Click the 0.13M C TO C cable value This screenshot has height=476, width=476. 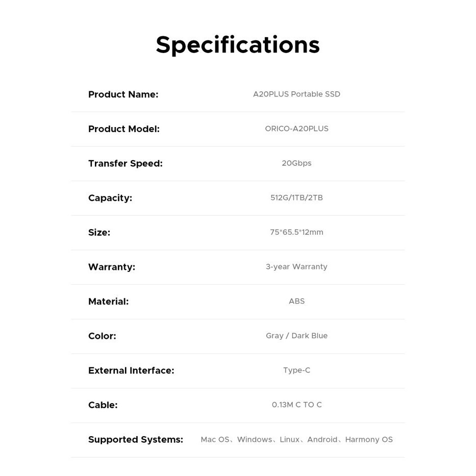296,405
